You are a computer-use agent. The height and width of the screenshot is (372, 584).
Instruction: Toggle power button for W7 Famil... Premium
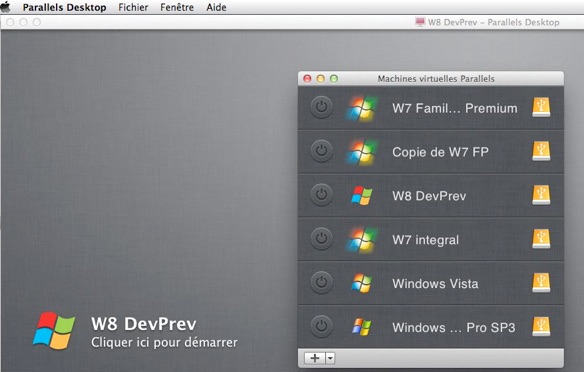point(321,107)
